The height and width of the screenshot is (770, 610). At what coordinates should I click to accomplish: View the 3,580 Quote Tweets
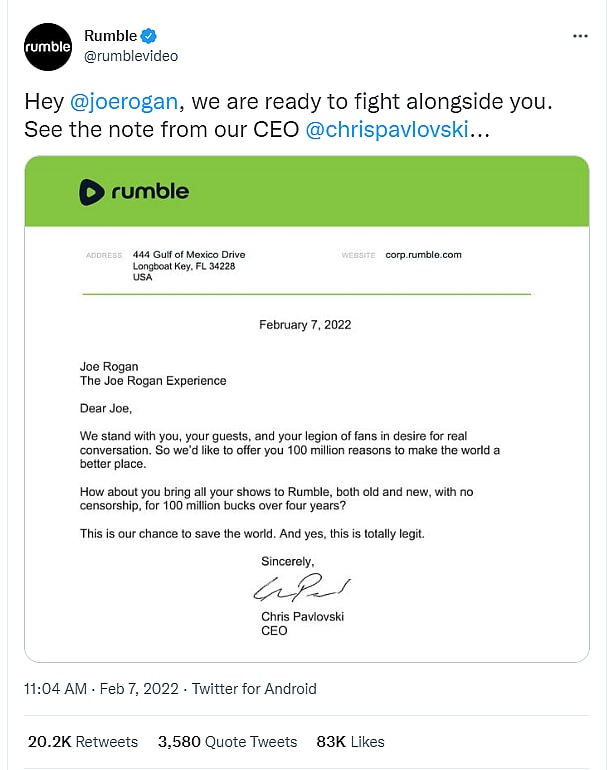tap(227, 742)
